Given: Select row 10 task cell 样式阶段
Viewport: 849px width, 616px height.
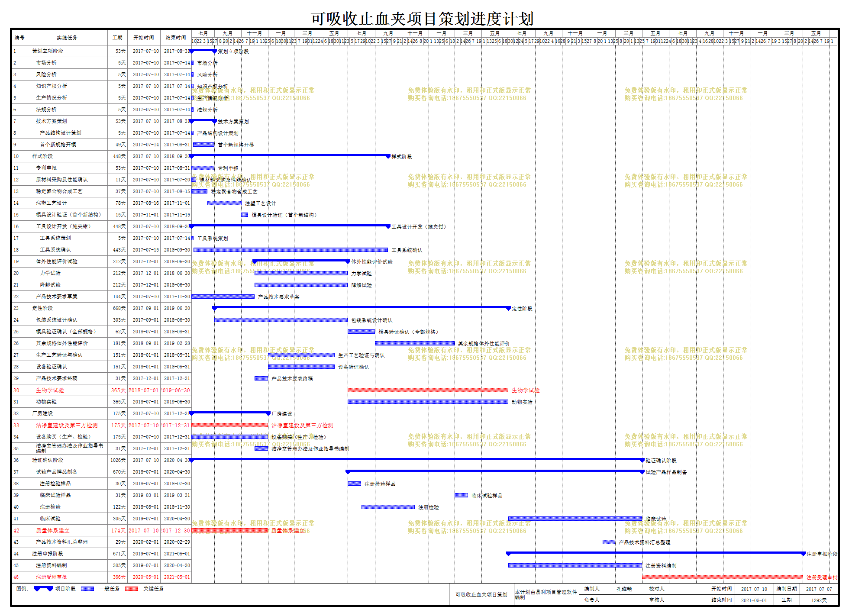Looking at the screenshot, I should tap(67, 156).
